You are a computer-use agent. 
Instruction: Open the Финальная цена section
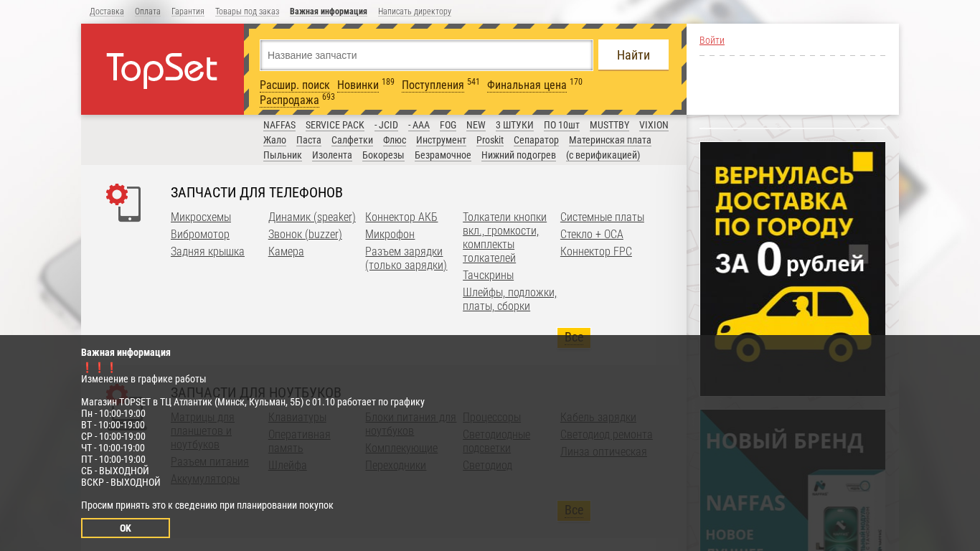[527, 85]
